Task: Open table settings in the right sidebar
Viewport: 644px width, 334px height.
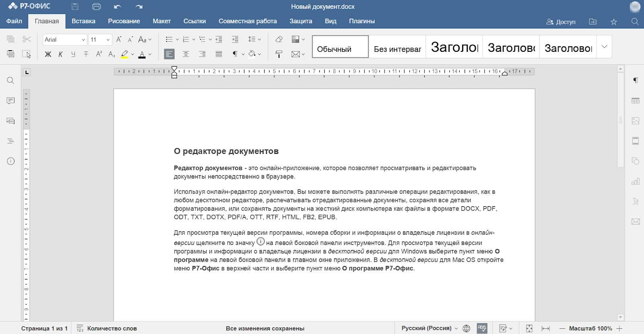Action: (636, 101)
